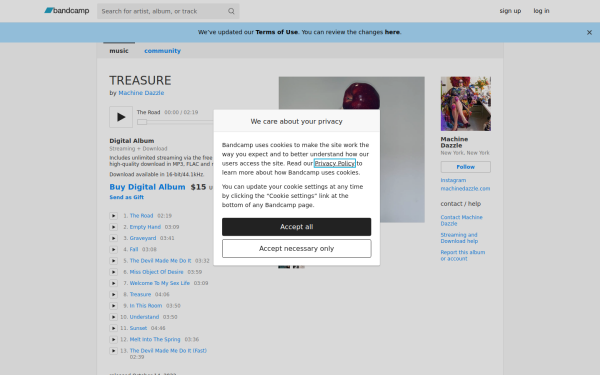Play track 4 Fall

point(114,249)
